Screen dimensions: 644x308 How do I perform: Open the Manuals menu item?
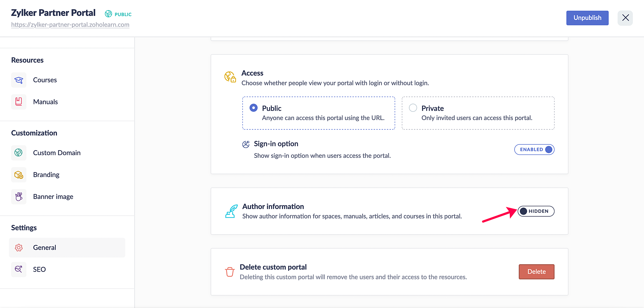(45, 102)
